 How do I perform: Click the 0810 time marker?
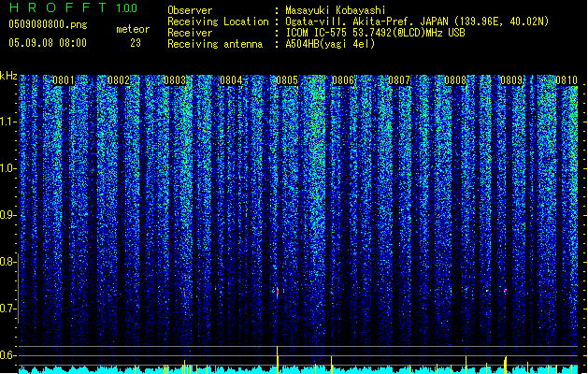(x=566, y=80)
